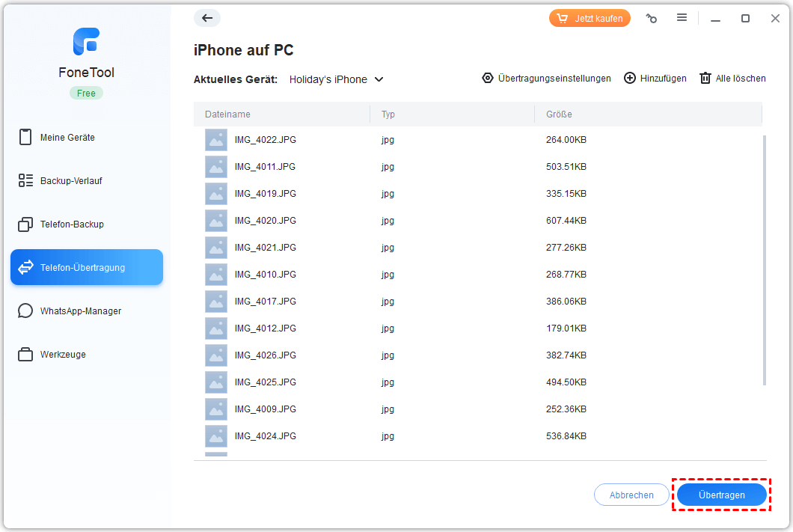Open the Werkzeuge toolbox section

(x=63, y=355)
